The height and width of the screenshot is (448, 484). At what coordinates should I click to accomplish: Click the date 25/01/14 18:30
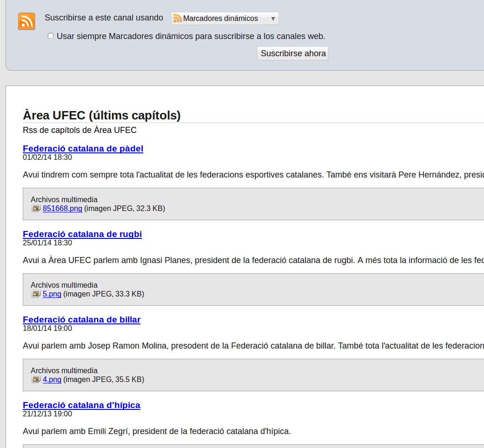click(x=47, y=243)
